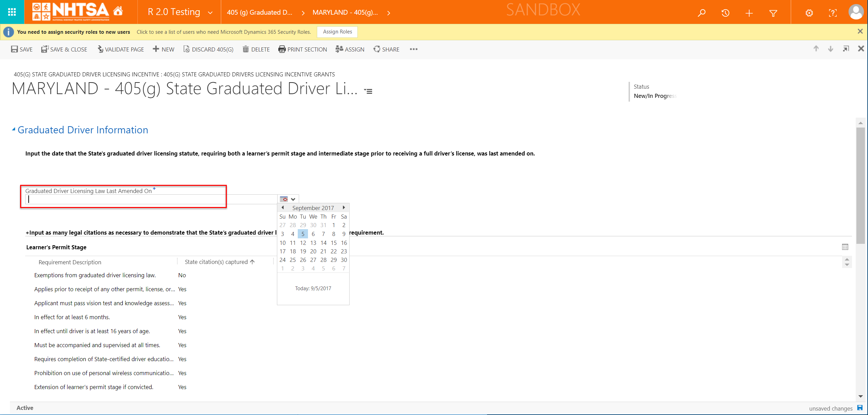Open the search magnifier icon
This screenshot has width=868, height=415.
pos(701,13)
